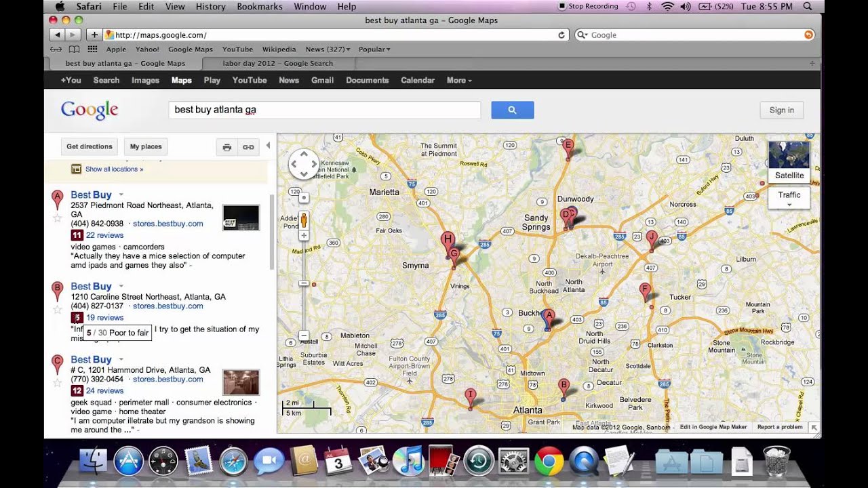
Task: Click Report a problem link on map
Action: coord(780,427)
